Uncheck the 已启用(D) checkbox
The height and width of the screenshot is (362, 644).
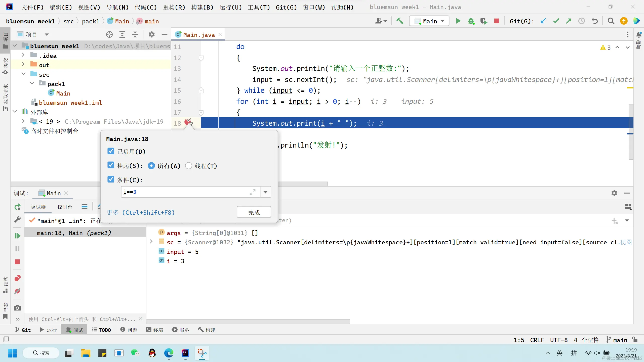coord(111,151)
